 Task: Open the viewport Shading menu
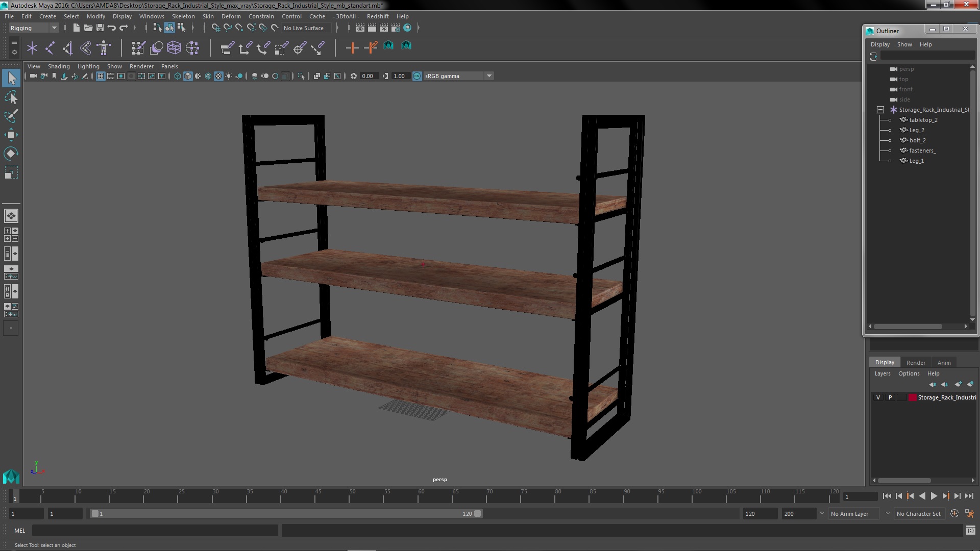[59, 66]
